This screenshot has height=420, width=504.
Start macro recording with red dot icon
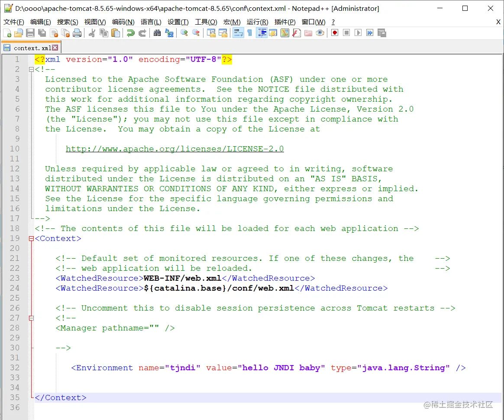(x=335, y=33)
